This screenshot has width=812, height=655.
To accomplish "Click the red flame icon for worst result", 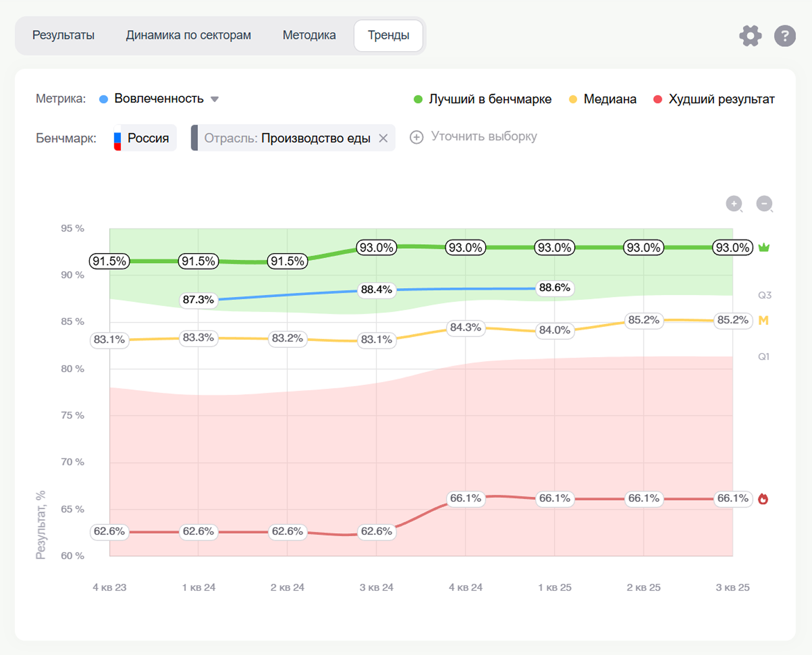I will (x=763, y=499).
